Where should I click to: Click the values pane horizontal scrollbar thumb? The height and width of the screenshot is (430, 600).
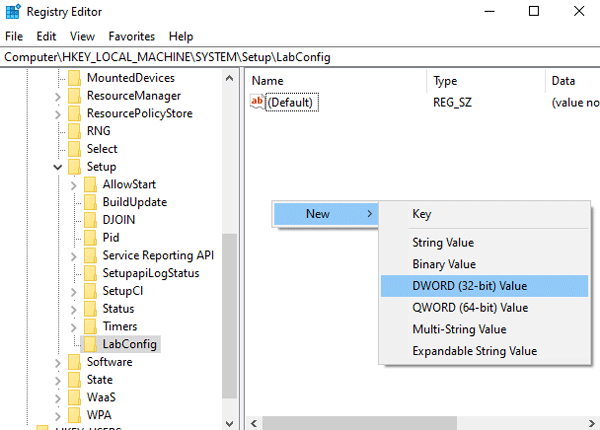coord(359,423)
